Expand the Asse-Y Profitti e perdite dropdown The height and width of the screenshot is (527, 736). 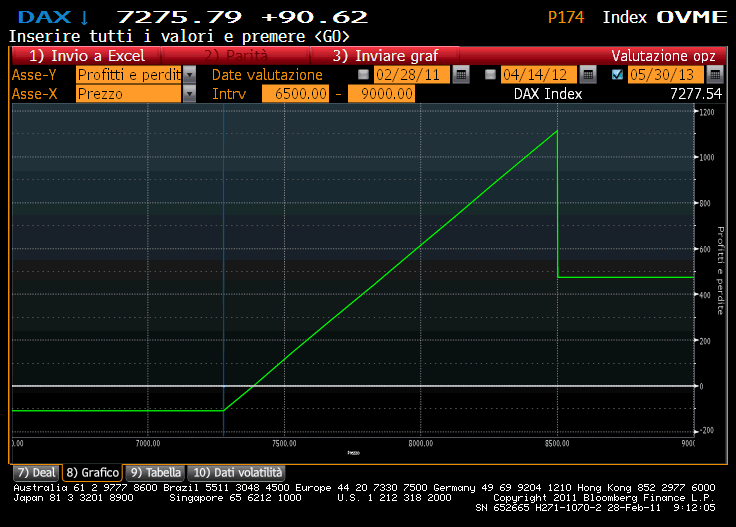(189, 75)
